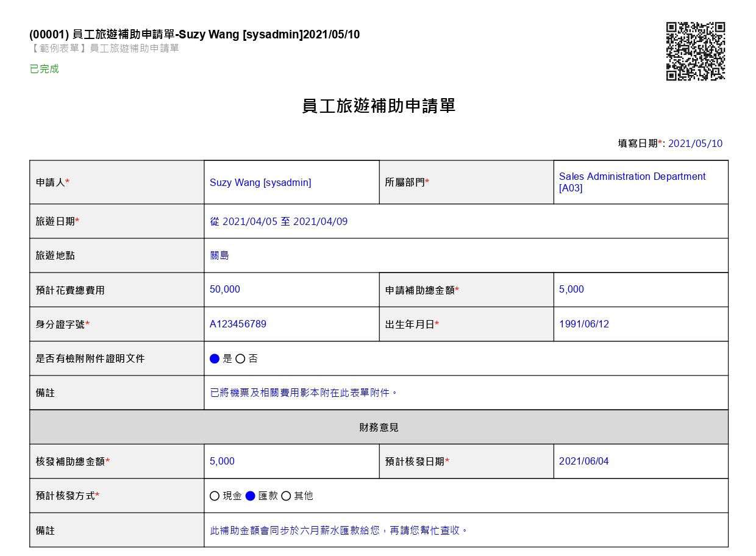Click the QR code image
756x556 pixels.
coord(696,51)
